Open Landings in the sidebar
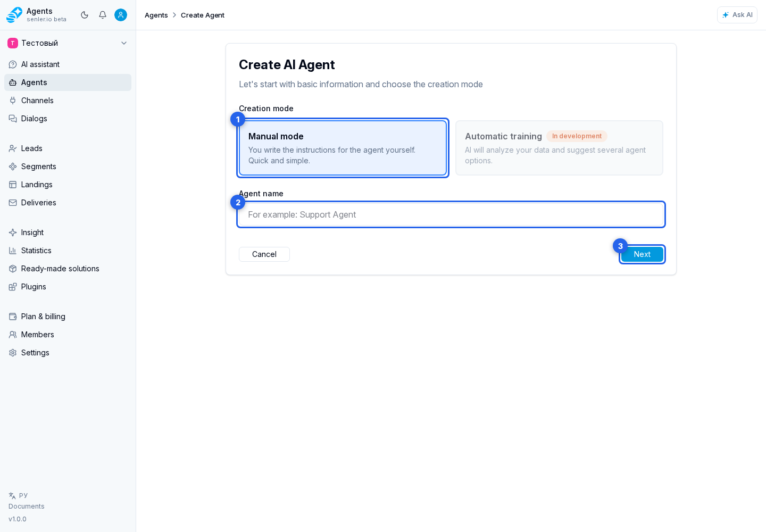 (x=68, y=185)
